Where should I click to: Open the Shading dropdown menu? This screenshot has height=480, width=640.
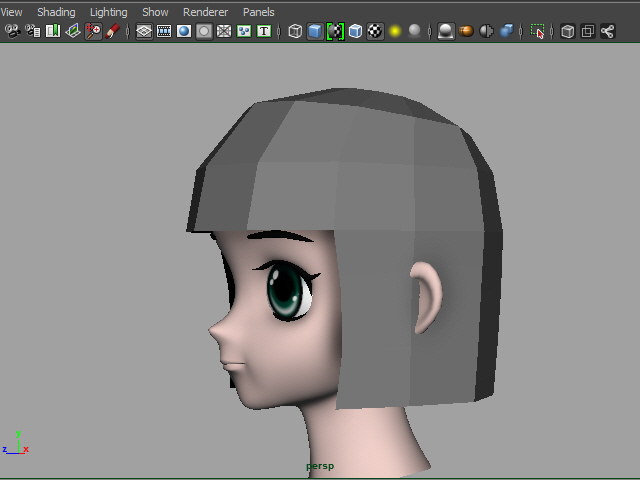click(56, 12)
